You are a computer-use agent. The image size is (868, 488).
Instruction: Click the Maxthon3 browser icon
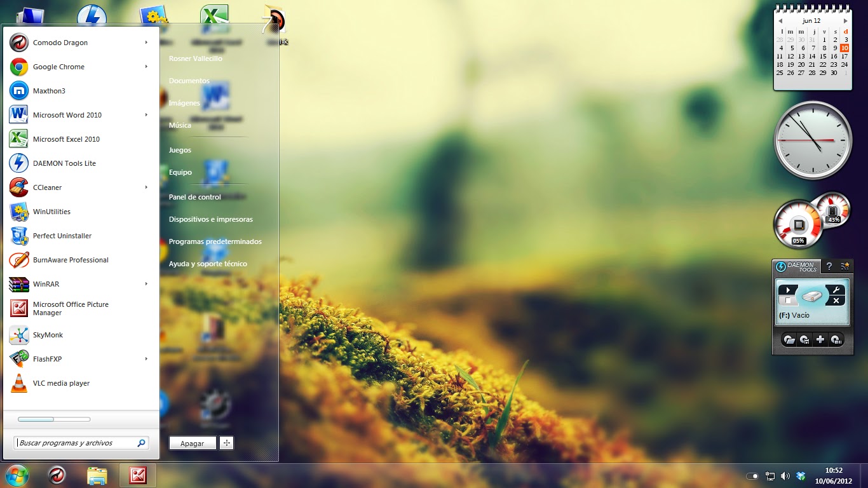[x=19, y=91]
